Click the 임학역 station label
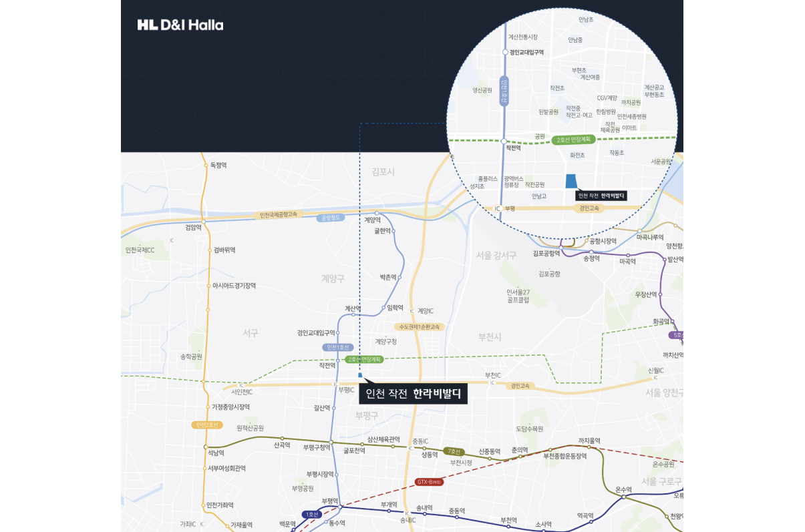The height and width of the screenshot is (532, 805). click(395, 308)
